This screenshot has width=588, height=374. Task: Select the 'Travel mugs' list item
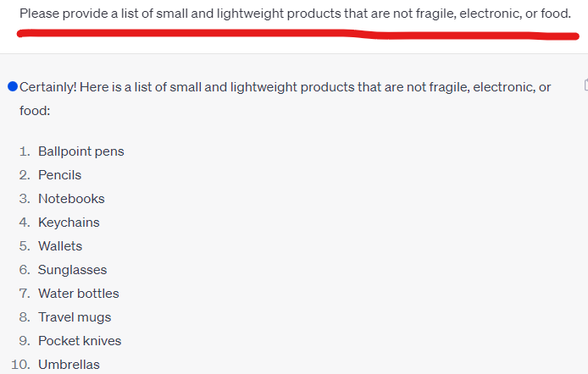75,317
